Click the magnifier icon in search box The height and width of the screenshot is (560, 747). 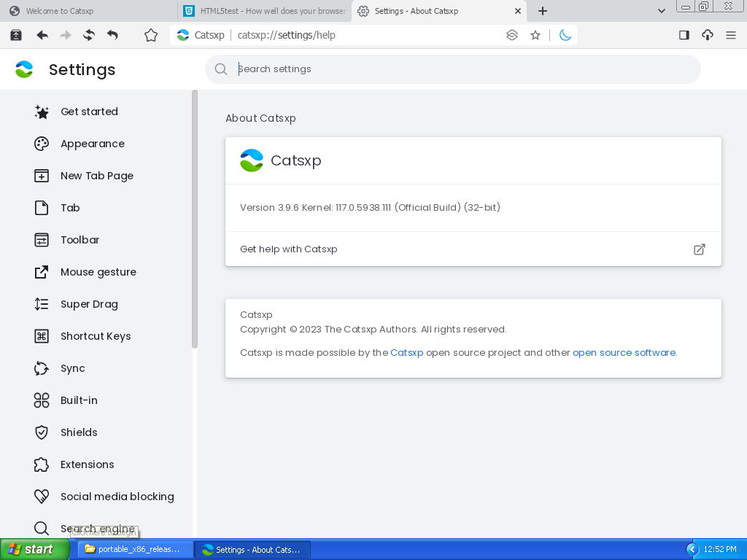coord(220,69)
